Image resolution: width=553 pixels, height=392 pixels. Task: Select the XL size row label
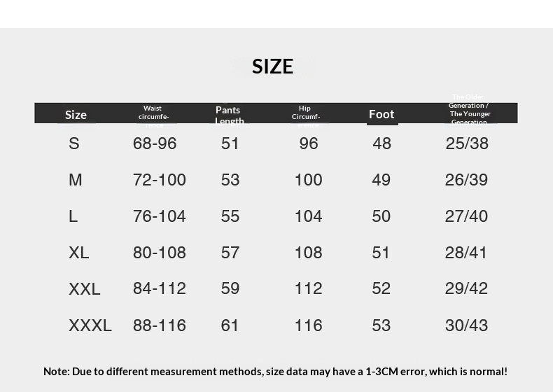[79, 253]
